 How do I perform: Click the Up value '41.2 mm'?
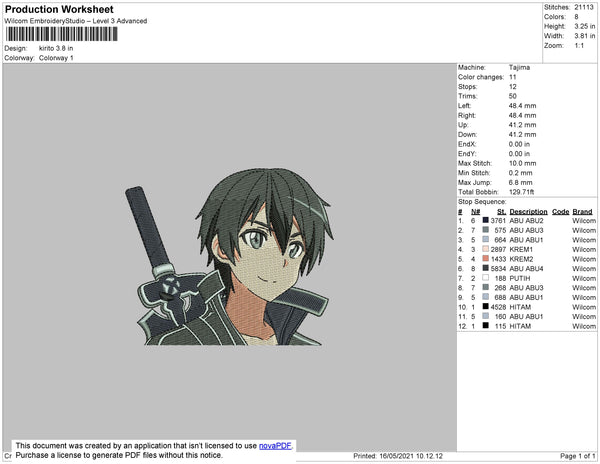(522, 125)
